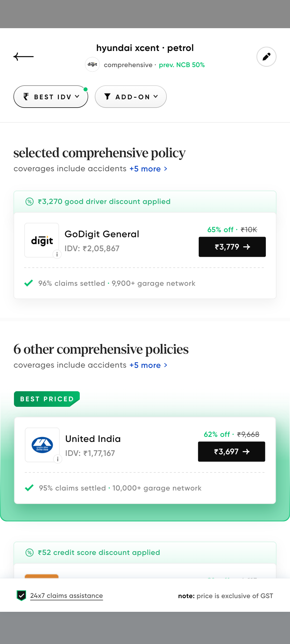
Task: Open info icon on United India logo
Action: pyautogui.click(x=57, y=459)
